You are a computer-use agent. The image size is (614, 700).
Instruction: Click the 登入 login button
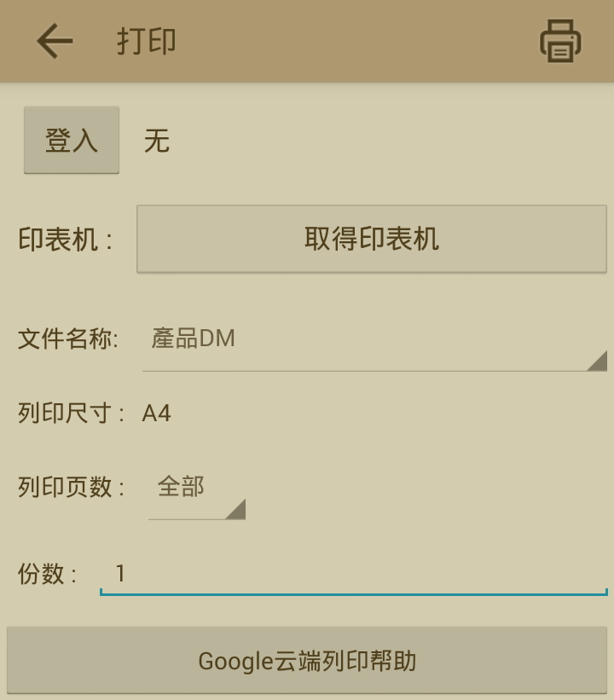72,140
